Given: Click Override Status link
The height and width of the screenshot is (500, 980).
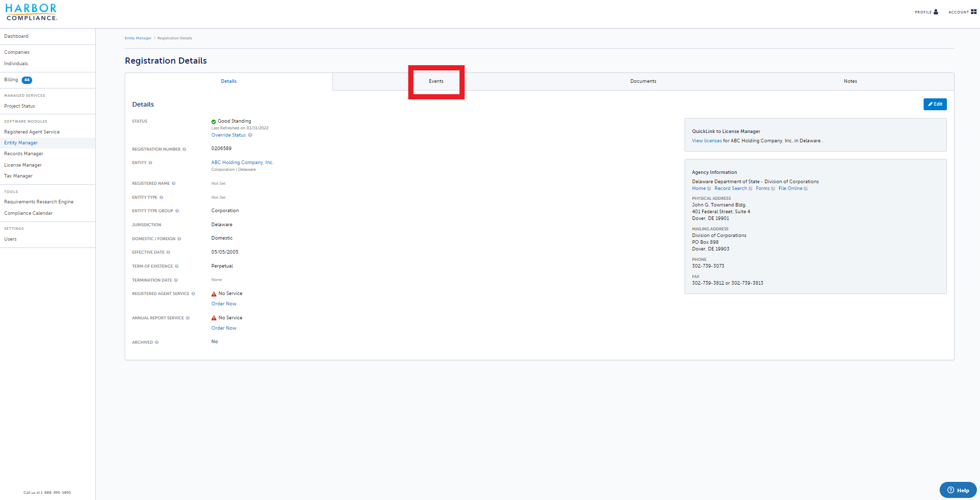Looking at the screenshot, I should [x=229, y=135].
